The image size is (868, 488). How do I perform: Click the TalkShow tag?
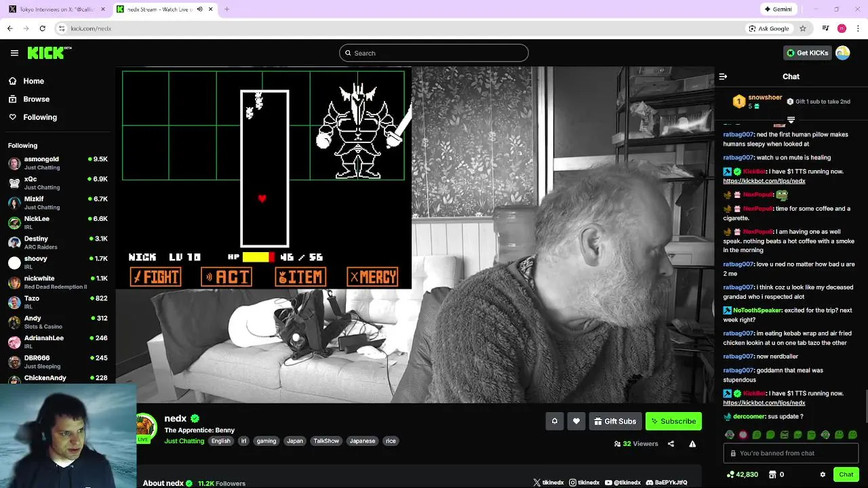pos(326,441)
